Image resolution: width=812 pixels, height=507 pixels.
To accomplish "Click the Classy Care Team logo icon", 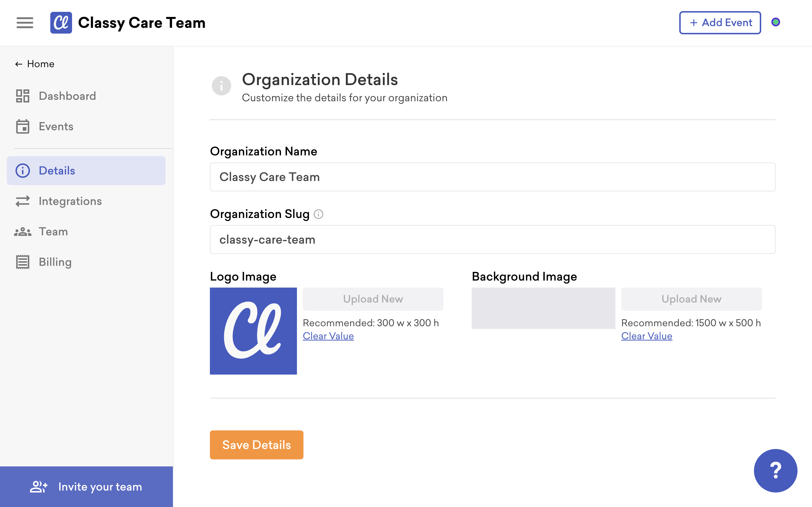I will (61, 23).
